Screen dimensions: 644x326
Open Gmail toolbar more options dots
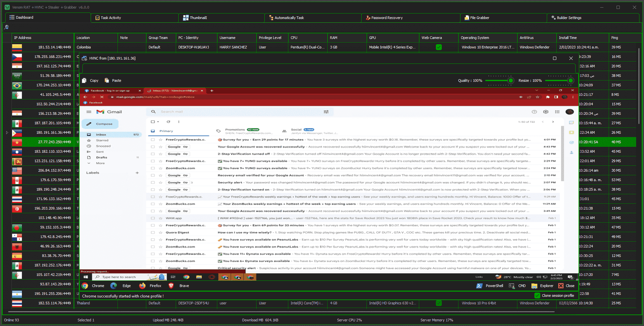[x=179, y=122]
